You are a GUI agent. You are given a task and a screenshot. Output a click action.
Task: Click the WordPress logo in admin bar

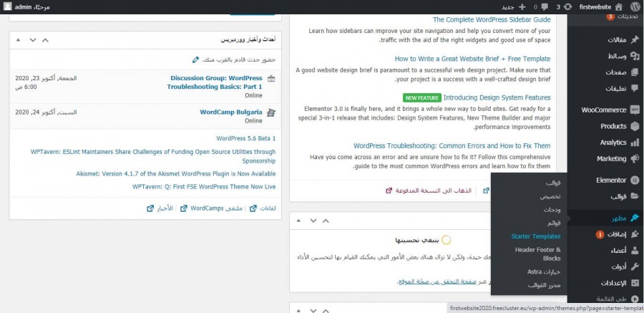[635, 6]
